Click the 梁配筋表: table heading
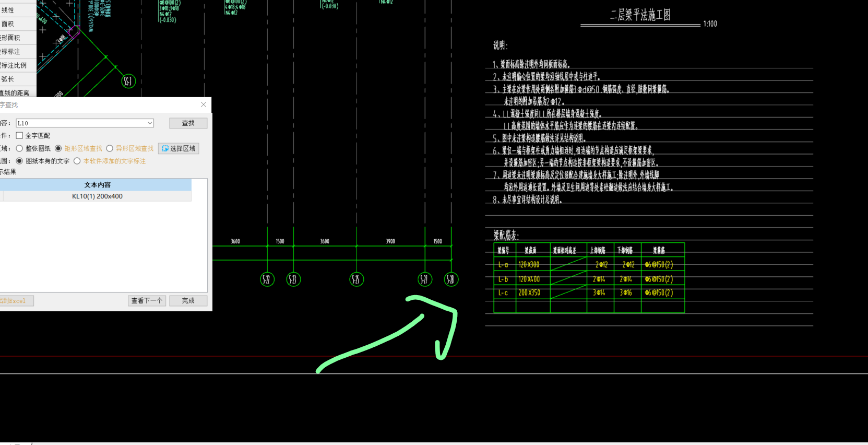 506,235
